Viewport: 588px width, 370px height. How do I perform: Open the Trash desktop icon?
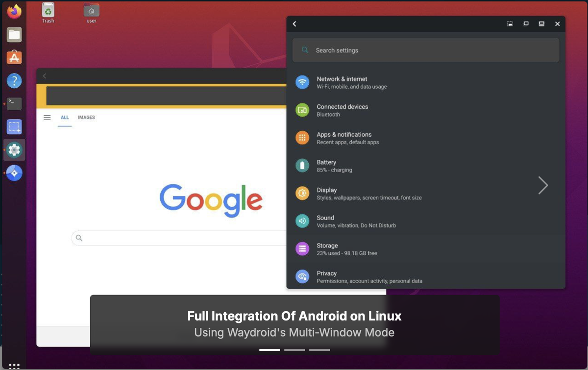48,13
